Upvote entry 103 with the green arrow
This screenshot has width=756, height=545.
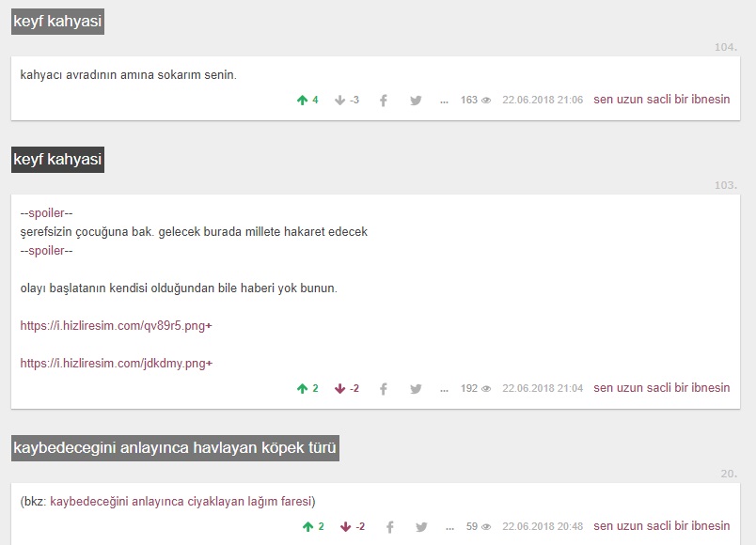tap(302, 388)
